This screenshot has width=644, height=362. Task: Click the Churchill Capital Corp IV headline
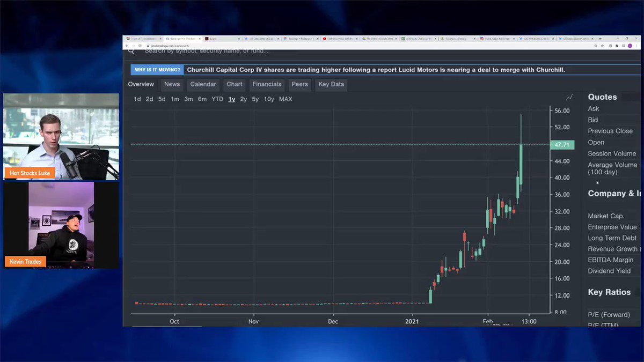click(x=376, y=70)
